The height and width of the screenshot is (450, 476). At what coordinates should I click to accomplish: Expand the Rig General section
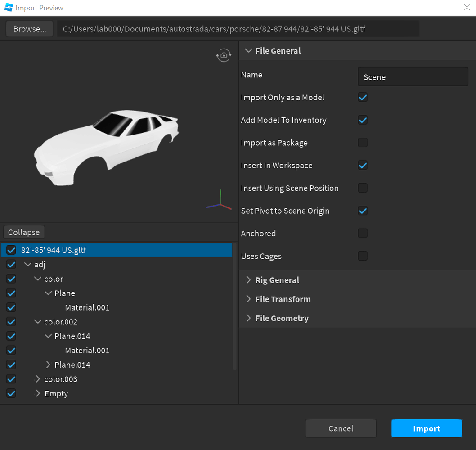coord(248,279)
